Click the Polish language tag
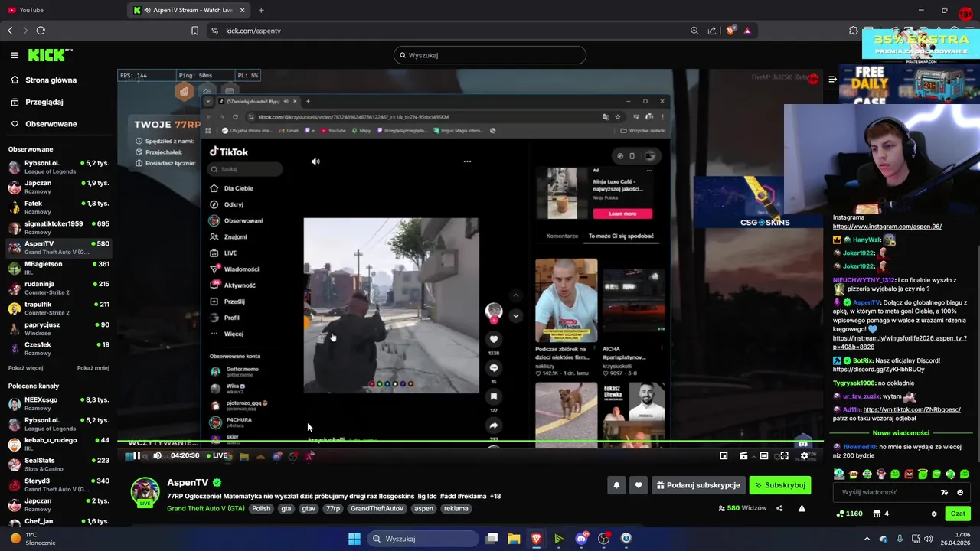This screenshot has height=551, width=980. 261,508
